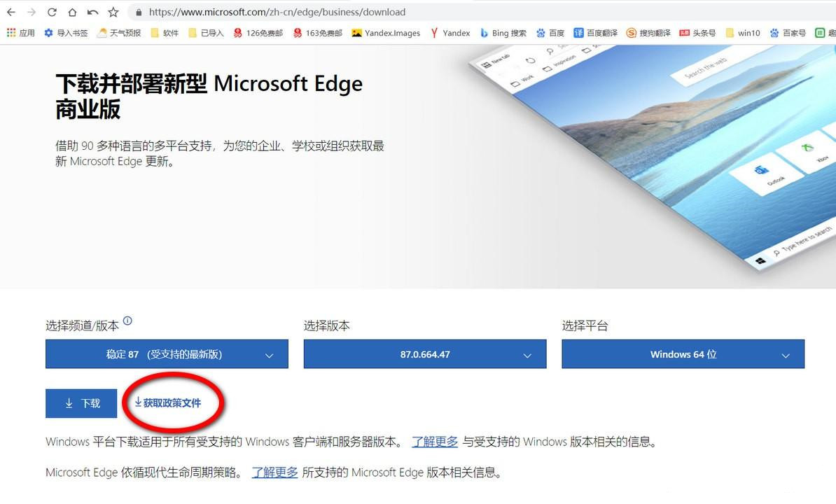836x504 pixels.
Task: Open the 软件 bookmark folder
Action: click(x=165, y=33)
